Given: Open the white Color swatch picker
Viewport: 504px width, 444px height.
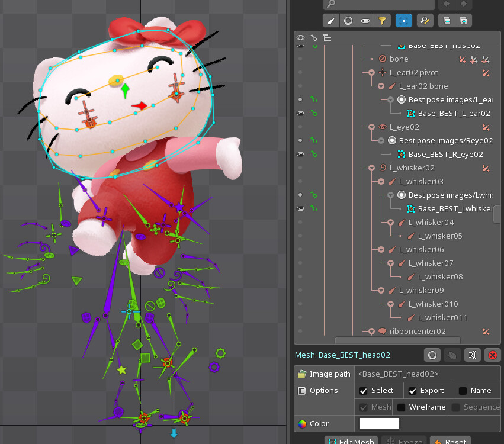Looking at the screenshot, I should (380, 423).
